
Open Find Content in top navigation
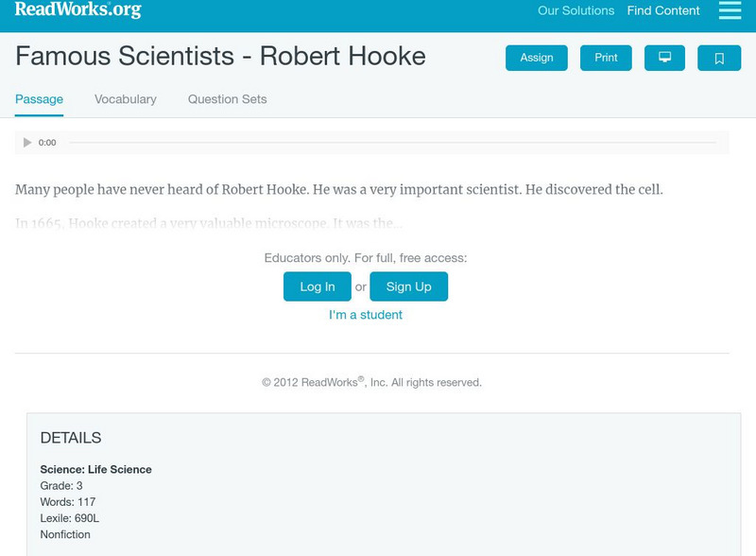663,11
